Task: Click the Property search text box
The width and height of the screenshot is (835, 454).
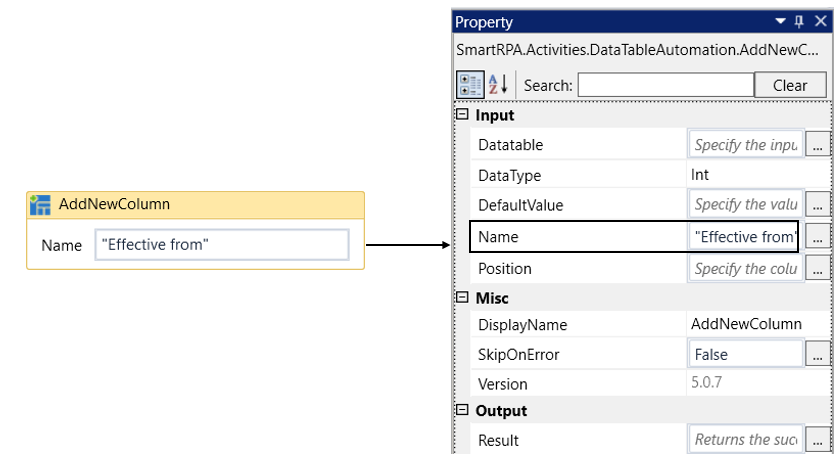Action: (665, 85)
